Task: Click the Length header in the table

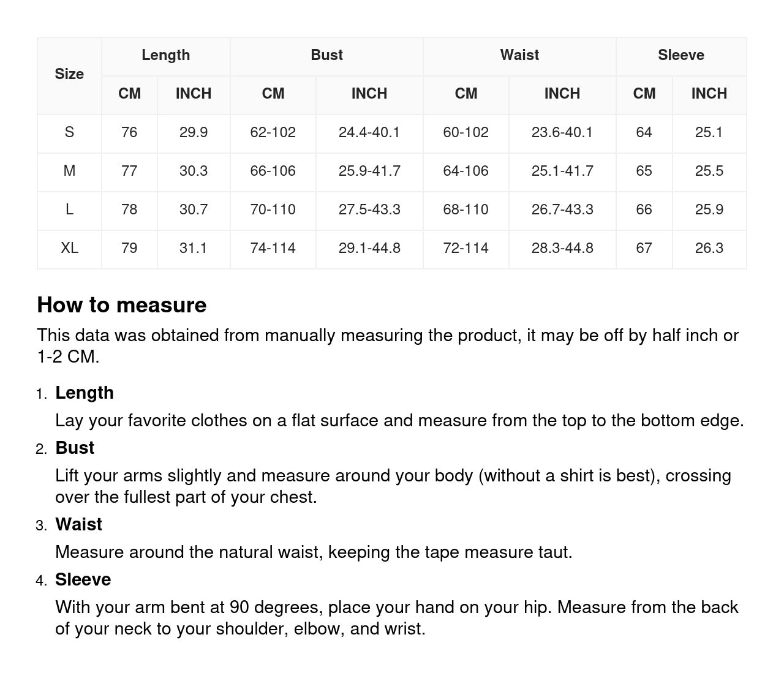Action: pyautogui.click(x=165, y=55)
